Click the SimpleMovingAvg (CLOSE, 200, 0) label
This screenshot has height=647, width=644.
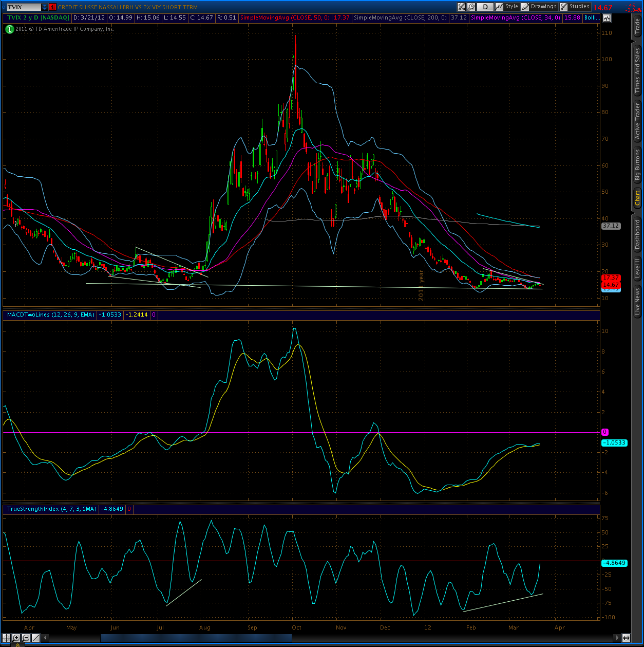pos(401,18)
